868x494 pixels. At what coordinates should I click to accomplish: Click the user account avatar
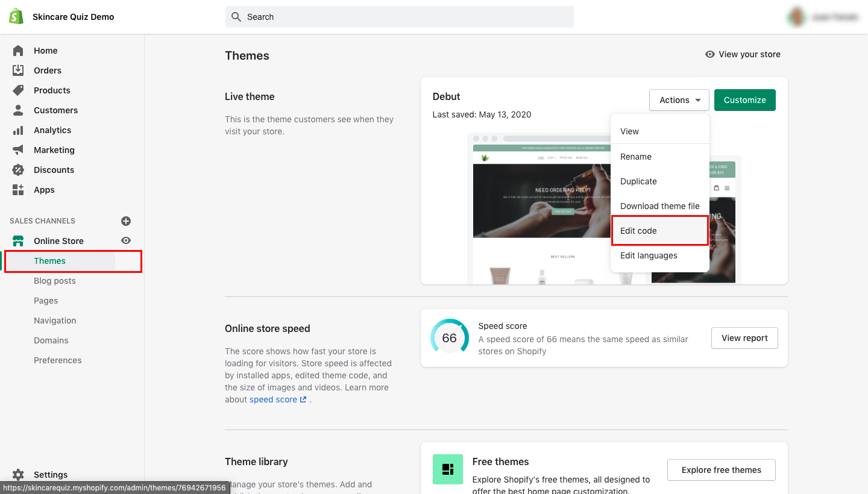tap(797, 17)
